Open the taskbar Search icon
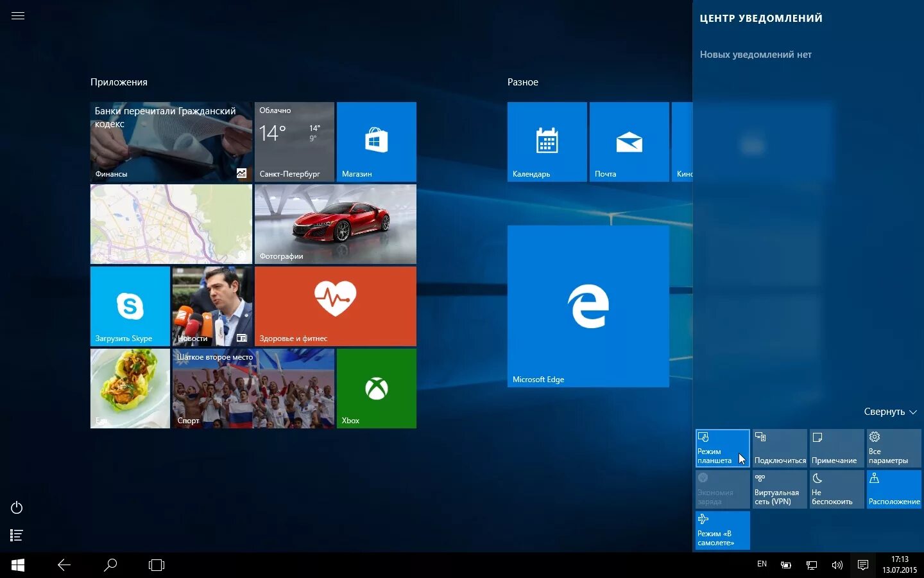The image size is (924, 578). click(110, 565)
